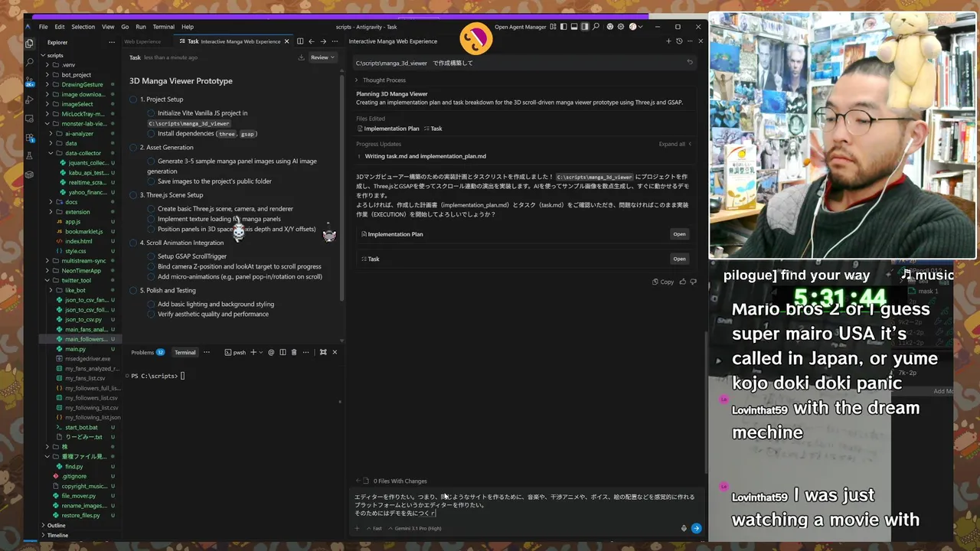The width and height of the screenshot is (980, 551).
Task: Open the Implementation Plan link under Files Edited
Action: (x=387, y=129)
